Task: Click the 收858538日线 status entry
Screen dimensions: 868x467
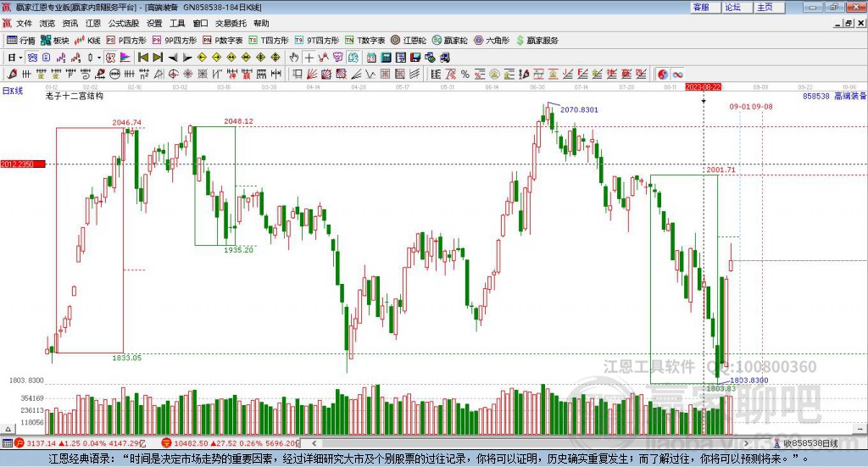Action: 806,443
